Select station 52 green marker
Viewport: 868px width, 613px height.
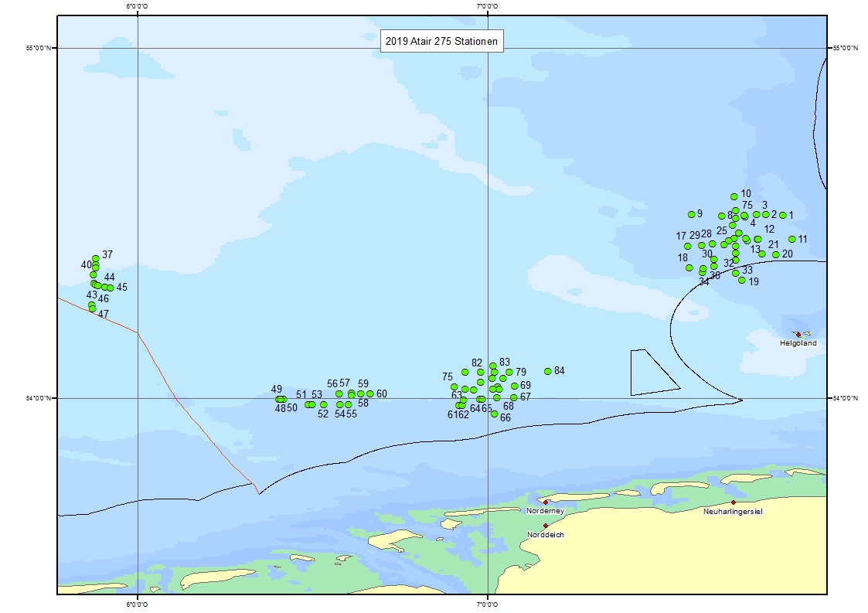pyautogui.click(x=324, y=405)
